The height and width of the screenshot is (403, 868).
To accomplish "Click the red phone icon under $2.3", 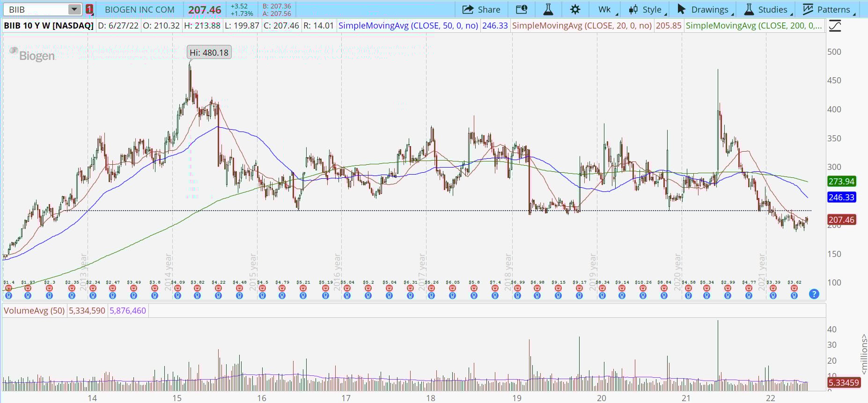I will pyautogui.click(x=49, y=288).
